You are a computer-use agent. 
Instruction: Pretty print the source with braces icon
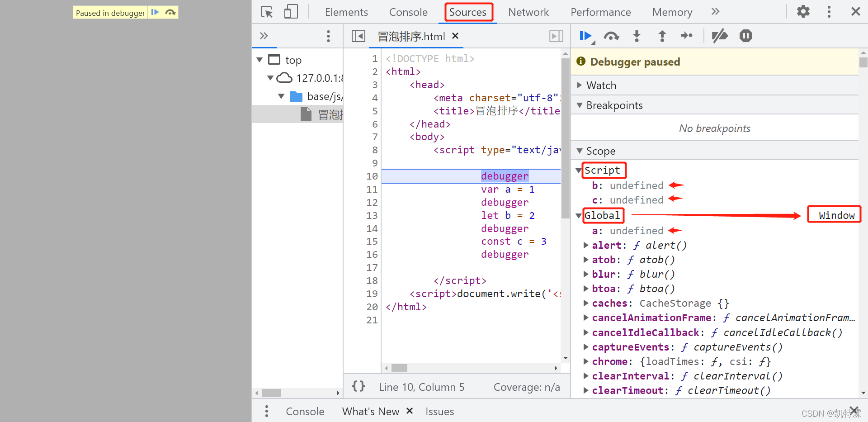coord(359,386)
